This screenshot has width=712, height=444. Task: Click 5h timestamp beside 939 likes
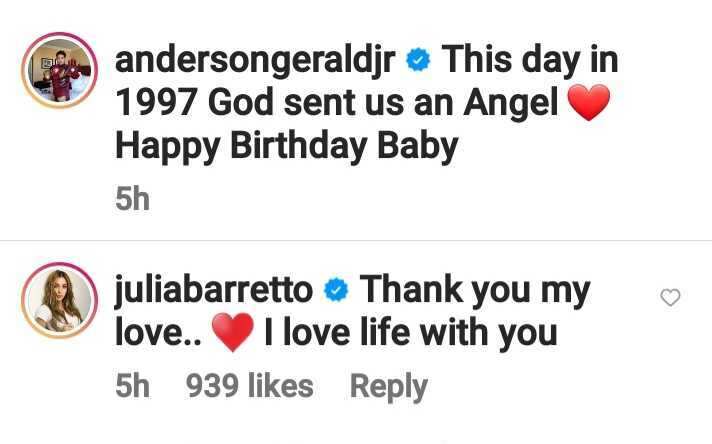(x=132, y=386)
